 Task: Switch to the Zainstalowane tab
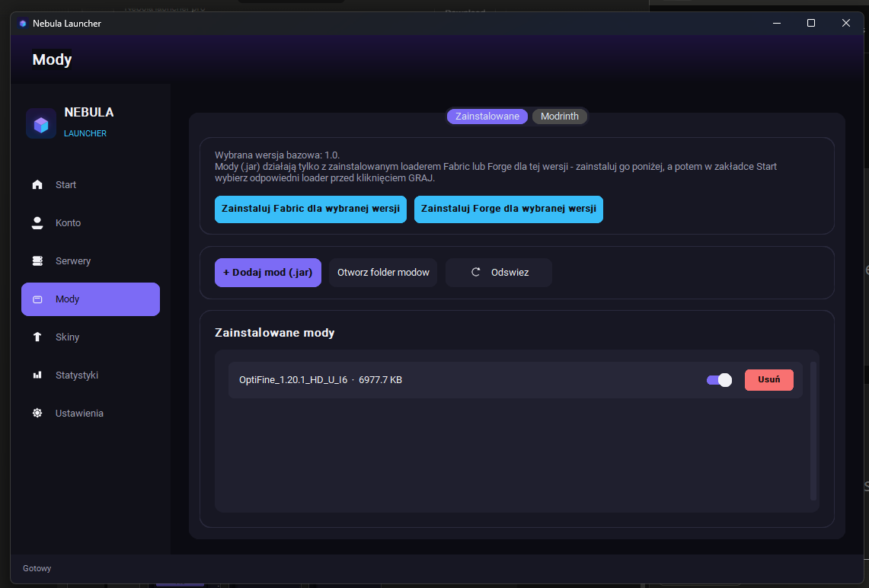click(487, 117)
